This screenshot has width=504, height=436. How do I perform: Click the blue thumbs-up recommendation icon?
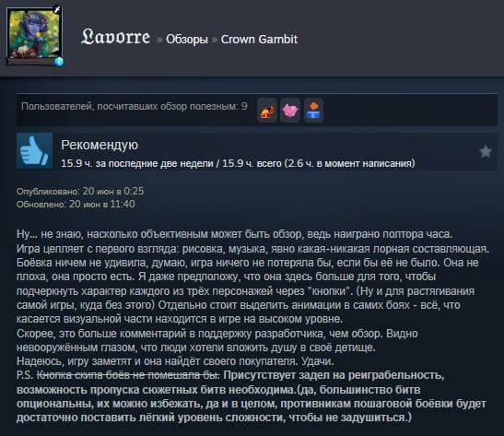(34, 151)
